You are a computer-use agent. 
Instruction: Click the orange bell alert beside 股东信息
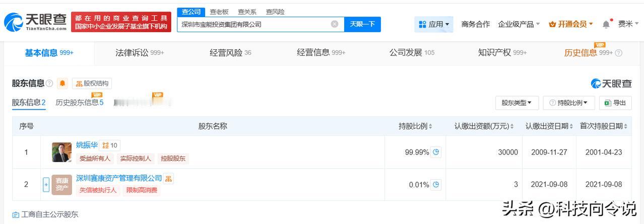[x=62, y=84]
